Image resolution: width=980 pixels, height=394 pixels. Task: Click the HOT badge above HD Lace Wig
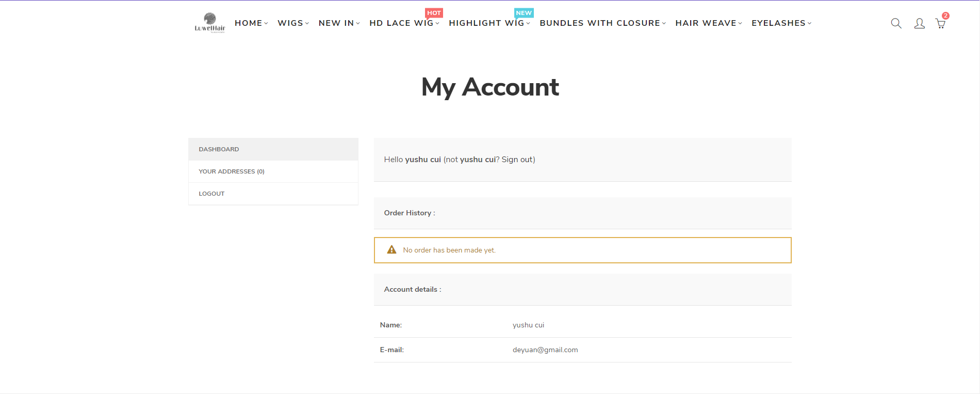click(434, 13)
